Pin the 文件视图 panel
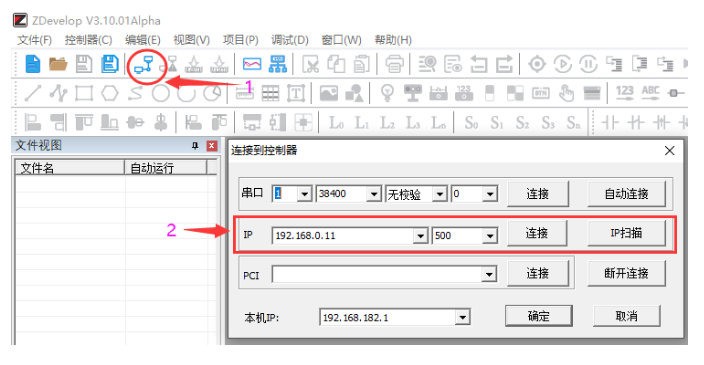704x365 pixels. pos(195,146)
